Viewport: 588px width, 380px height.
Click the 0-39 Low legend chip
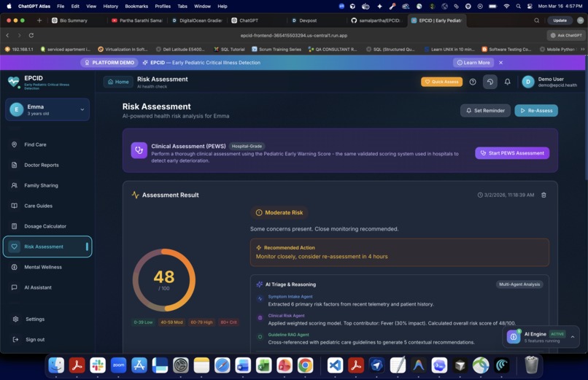coord(143,322)
